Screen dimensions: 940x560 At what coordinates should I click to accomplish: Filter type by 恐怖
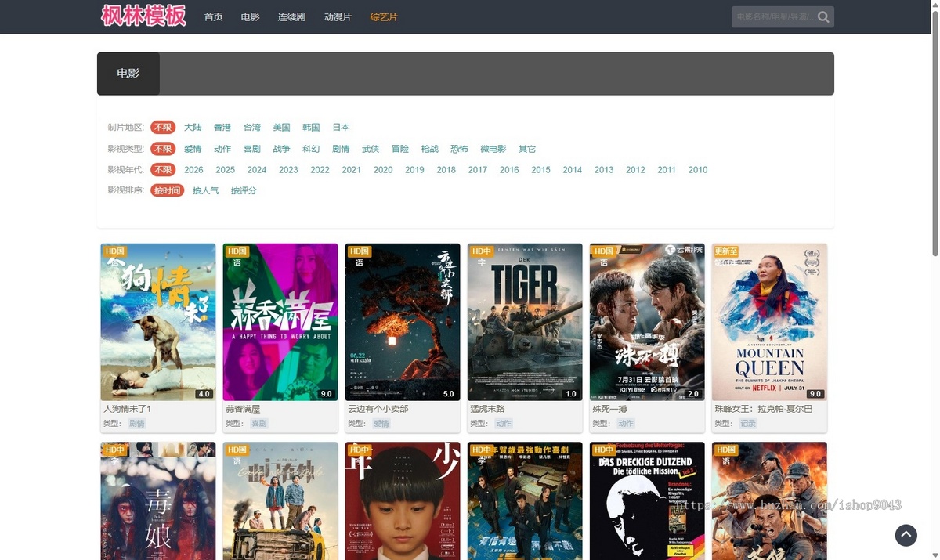tap(459, 149)
